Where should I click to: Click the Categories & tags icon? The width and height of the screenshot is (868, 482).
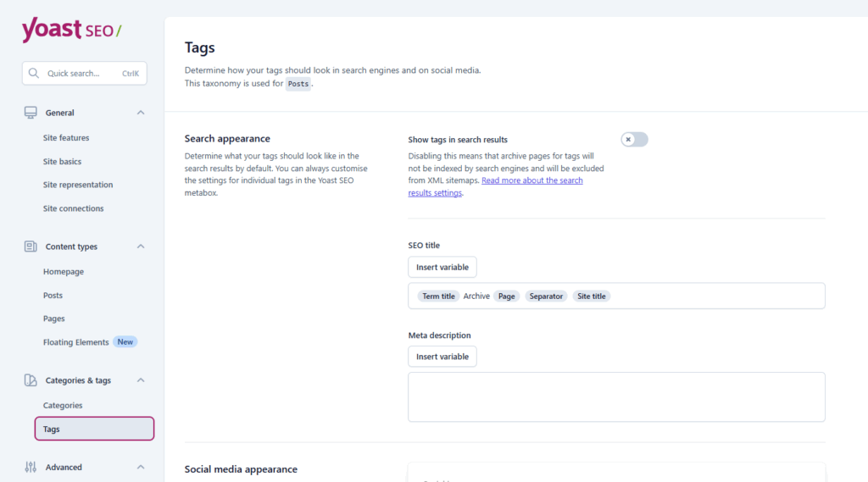pos(31,380)
